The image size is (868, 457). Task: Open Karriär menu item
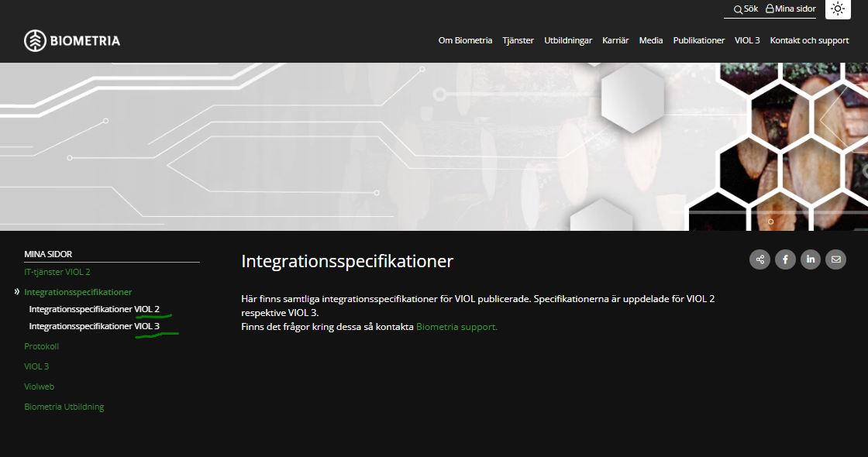click(615, 40)
